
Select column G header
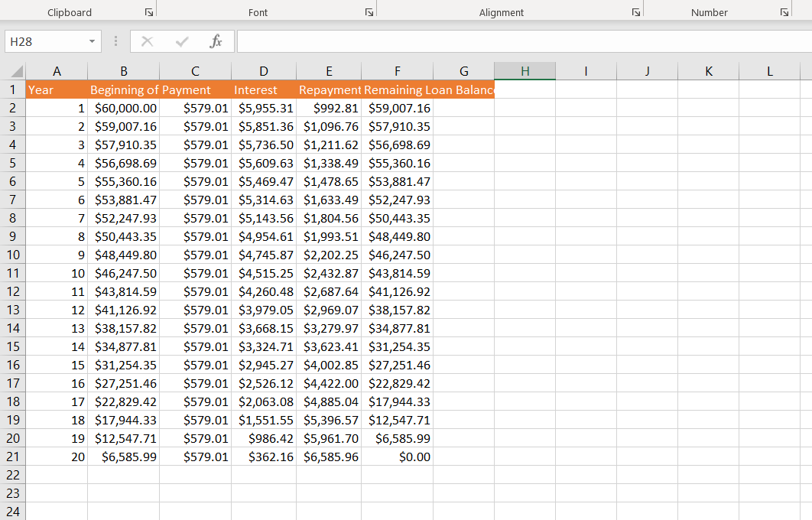464,71
